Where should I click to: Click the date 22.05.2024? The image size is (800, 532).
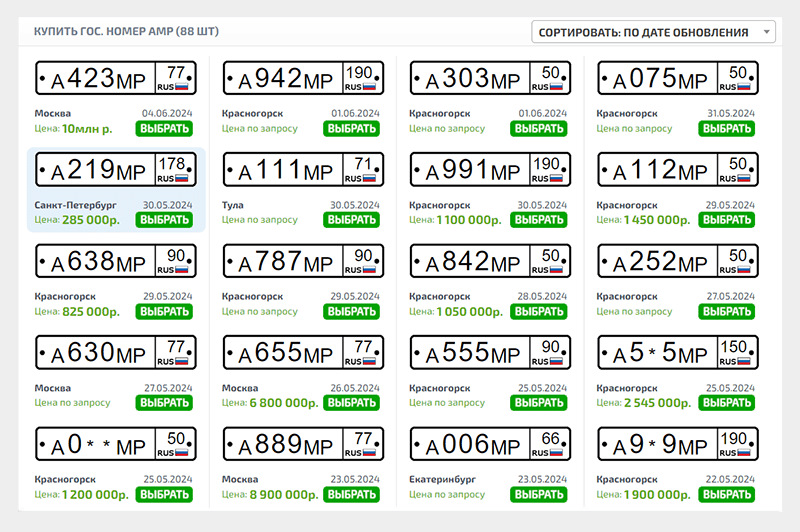coord(730,479)
